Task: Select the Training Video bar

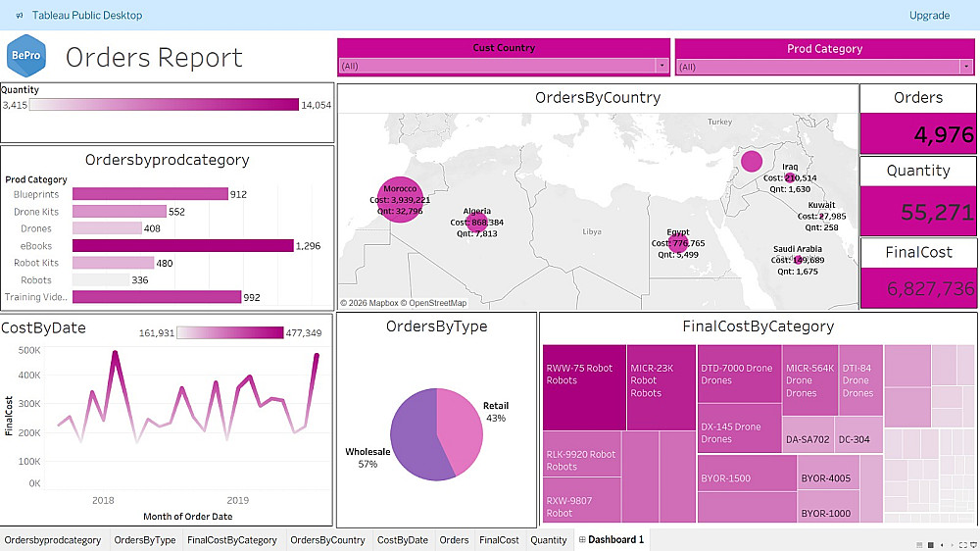Action: (157, 297)
